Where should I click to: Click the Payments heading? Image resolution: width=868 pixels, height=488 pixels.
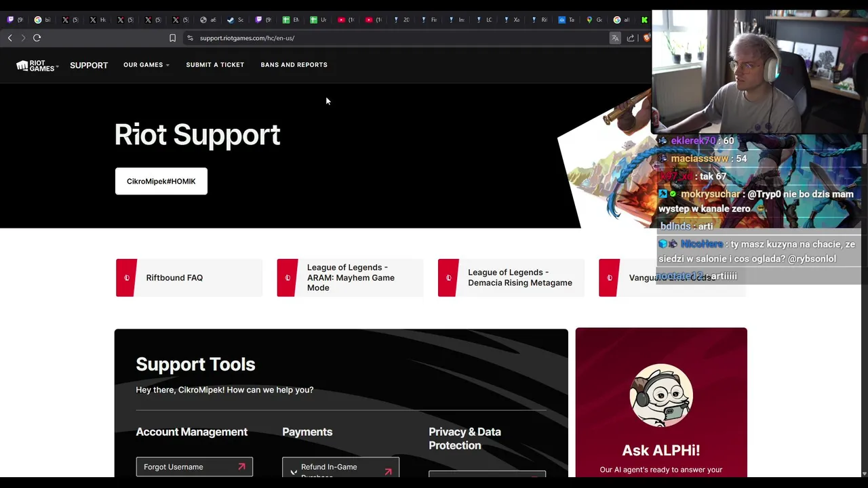tap(307, 432)
